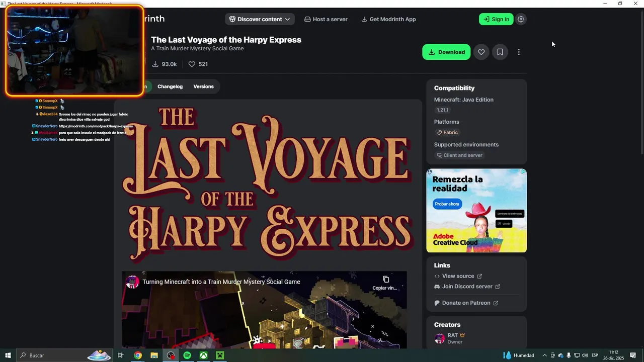Click the Buscar taskbar search box
Image resolution: width=644 pixels, height=362 pixels.
pyautogui.click(x=64, y=355)
